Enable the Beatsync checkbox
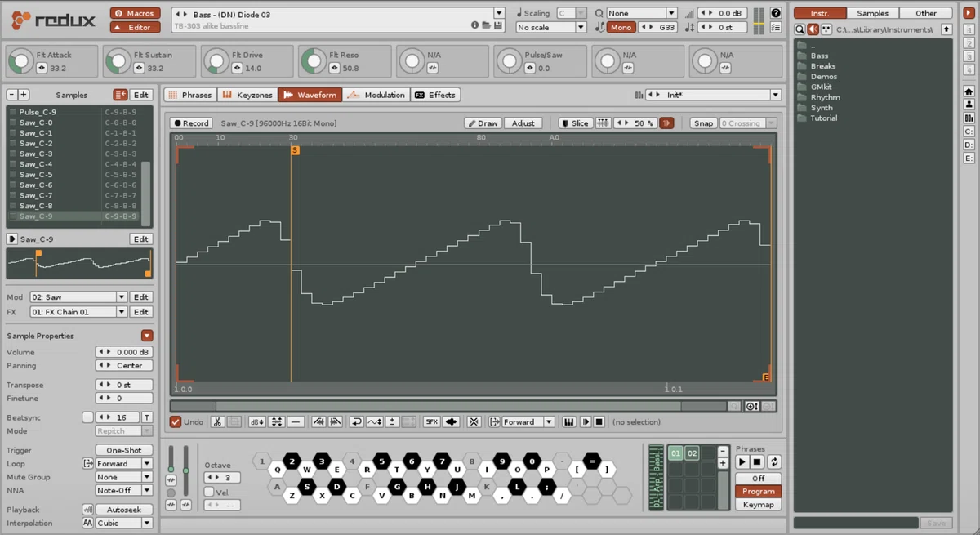The height and width of the screenshot is (535, 980). (x=88, y=417)
